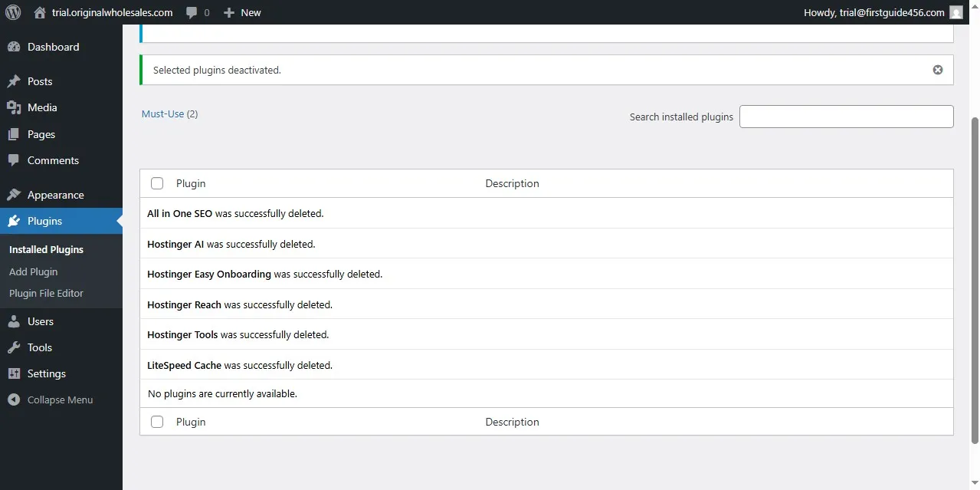Click the WordPress logo icon
This screenshot has width=980, height=490.
coord(12,12)
